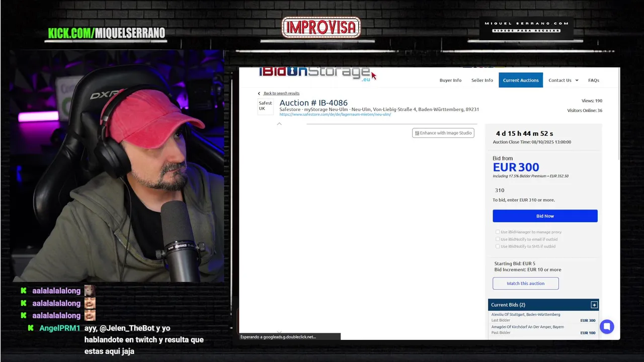644x362 pixels.
Task: Click the Safestore UK seller logo
Action: 265,106
